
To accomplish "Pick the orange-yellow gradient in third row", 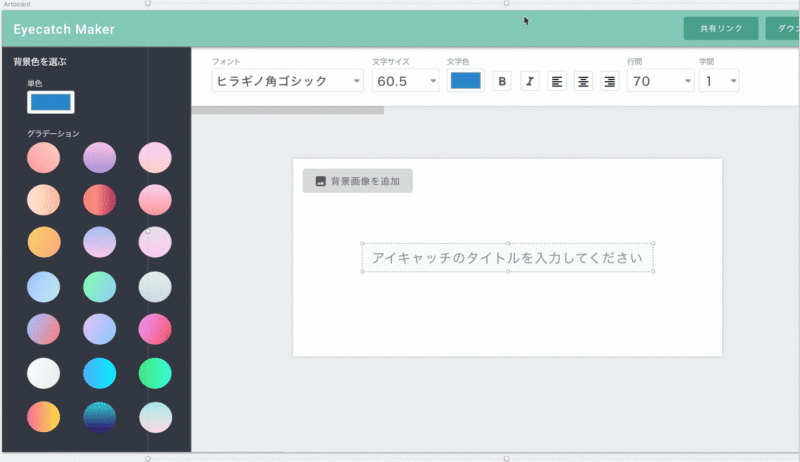I will pos(43,242).
